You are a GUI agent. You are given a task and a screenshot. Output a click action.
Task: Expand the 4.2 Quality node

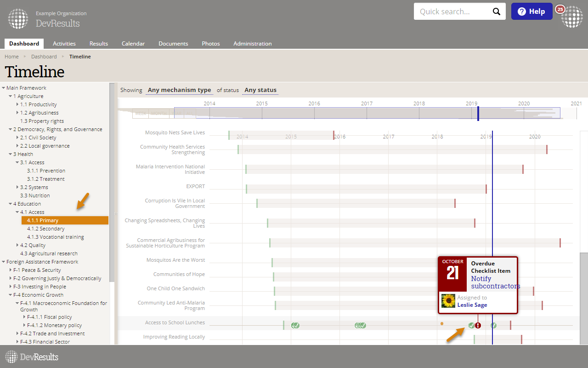pos(17,245)
